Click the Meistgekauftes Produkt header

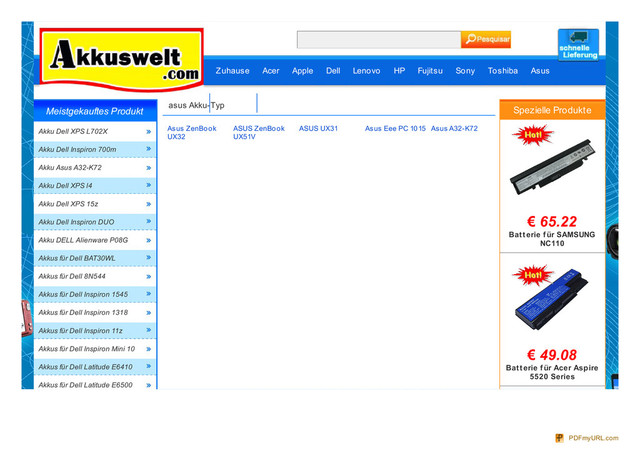tap(95, 111)
